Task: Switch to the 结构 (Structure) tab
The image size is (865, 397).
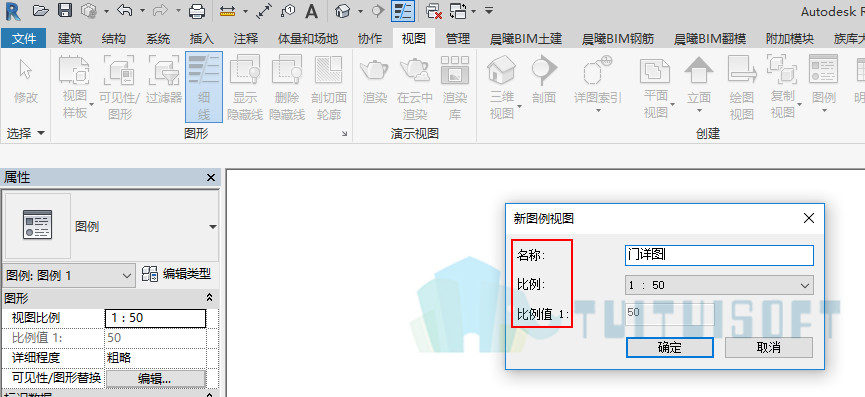Action: pyautogui.click(x=114, y=38)
